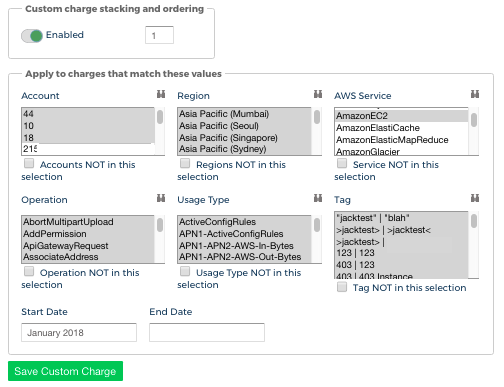Viewport: 504px width, 387px height.
Task: Click the empty End Date field
Action: [x=207, y=332]
